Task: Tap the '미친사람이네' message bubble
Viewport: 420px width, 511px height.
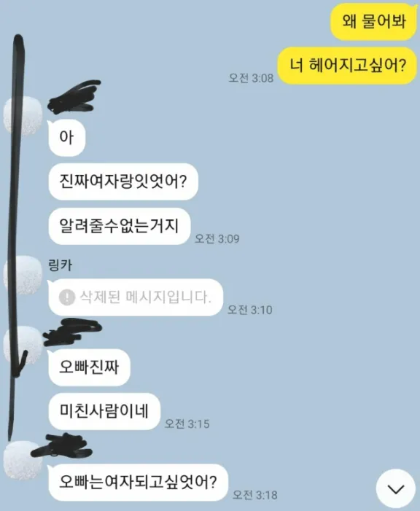Action: click(104, 411)
